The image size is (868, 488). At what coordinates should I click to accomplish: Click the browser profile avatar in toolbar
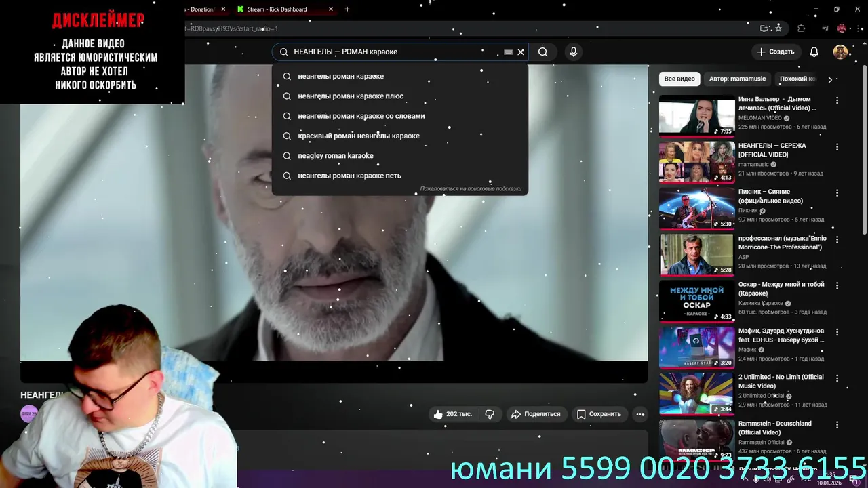point(842,28)
